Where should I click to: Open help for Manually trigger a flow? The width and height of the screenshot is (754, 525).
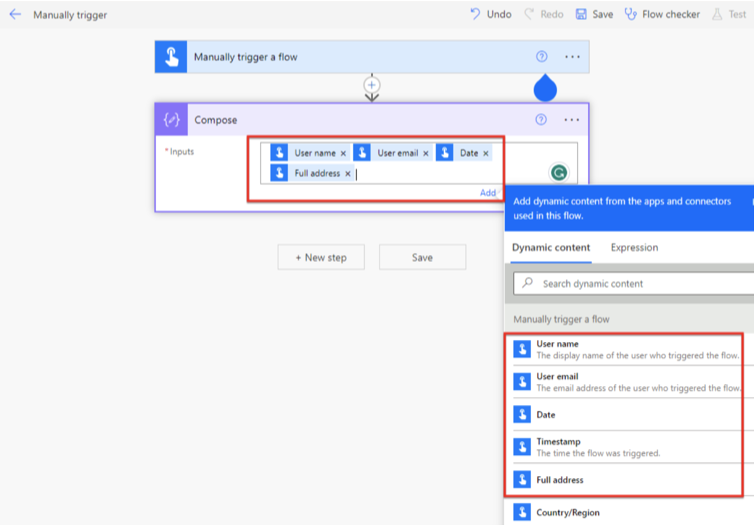541,57
